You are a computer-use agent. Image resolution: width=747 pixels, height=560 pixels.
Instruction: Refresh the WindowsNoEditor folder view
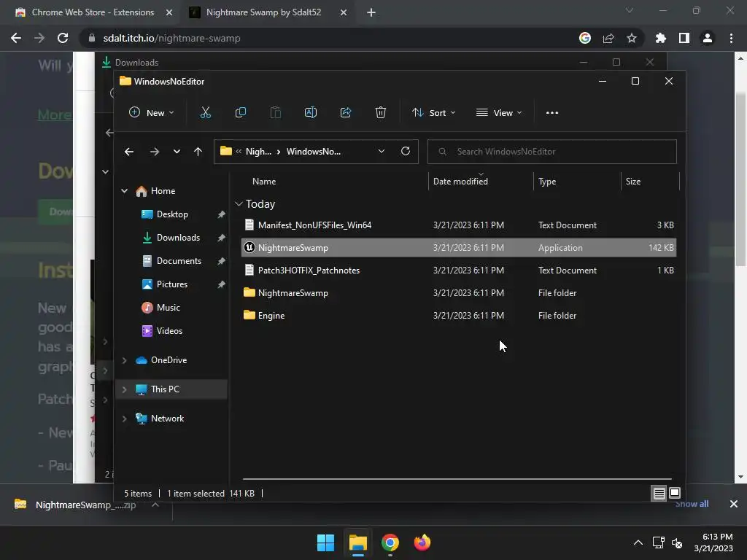406,151
